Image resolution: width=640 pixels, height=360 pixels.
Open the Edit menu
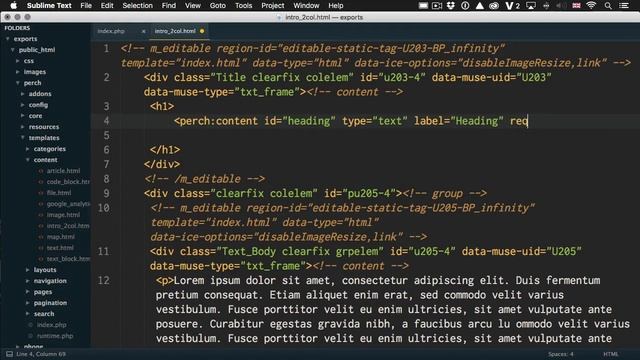pos(107,5)
